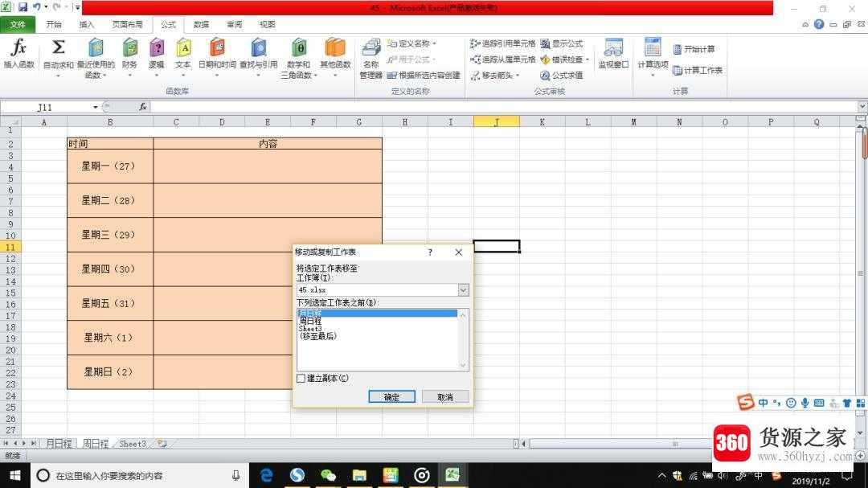Viewport: 868px width, 488px height.
Task: Open the Excel Help question mark icon
Action: click(819, 24)
